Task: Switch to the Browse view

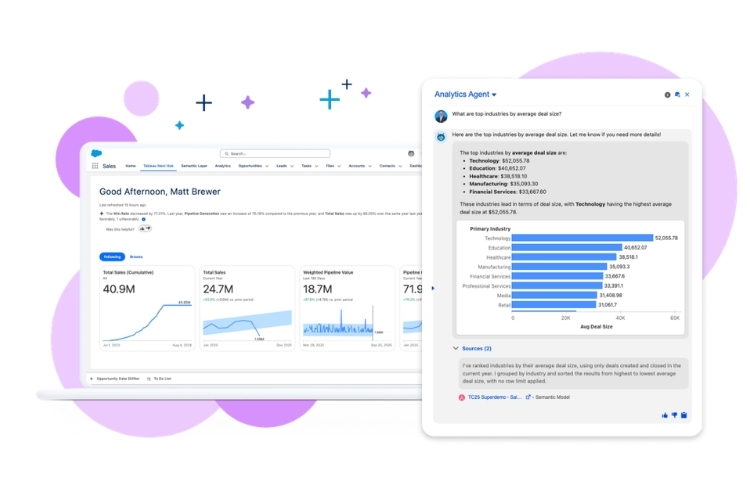Action: tap(135, 256)
